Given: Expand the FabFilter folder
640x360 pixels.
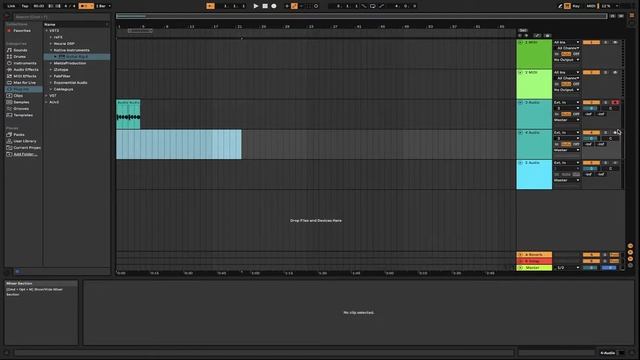Looking at the screenshot, I should point(51,76).
